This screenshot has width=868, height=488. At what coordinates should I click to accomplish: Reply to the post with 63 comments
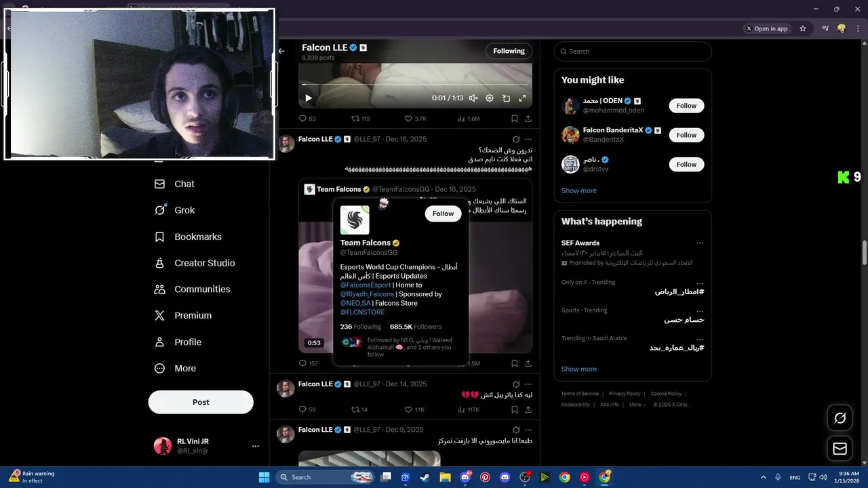pyautogui.click(x=307, y=119)
